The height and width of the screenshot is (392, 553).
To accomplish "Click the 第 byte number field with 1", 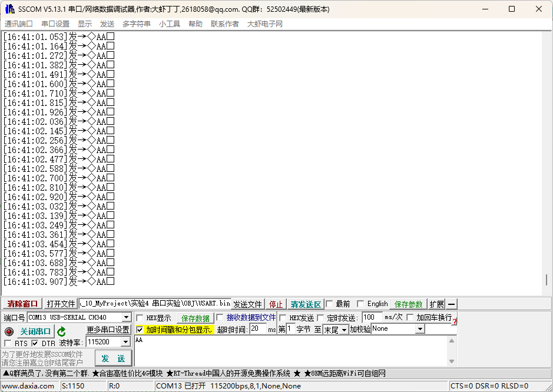I will pos(291,329).
